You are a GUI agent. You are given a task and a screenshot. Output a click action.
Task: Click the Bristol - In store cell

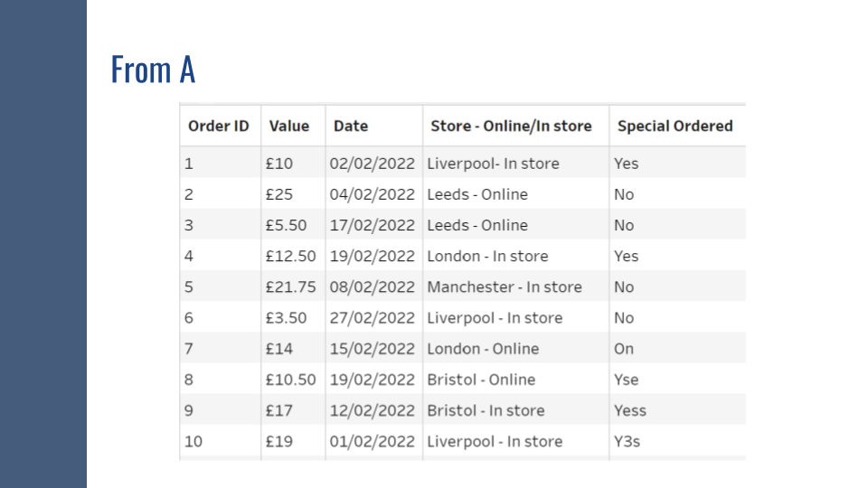[x=486, y=410]
